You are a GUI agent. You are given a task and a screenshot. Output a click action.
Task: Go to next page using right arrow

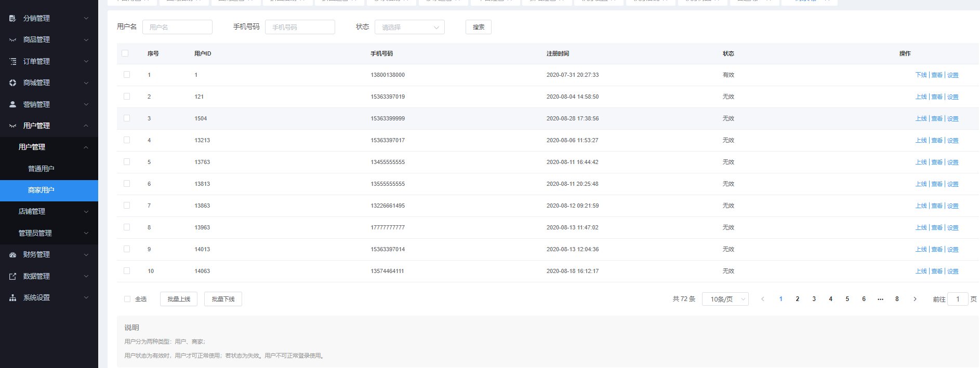pos(915,299)
